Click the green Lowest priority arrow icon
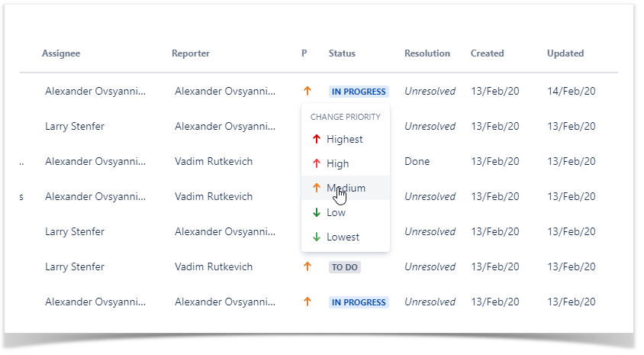Screen dimensions: 644x355 click(317, 237)
